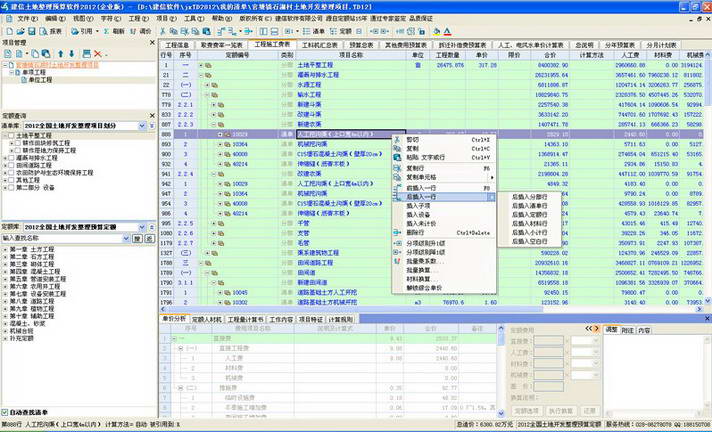Click the 刷新 refresh toolbar button
The width and height of the screenshot is (712, 432).
114,31
